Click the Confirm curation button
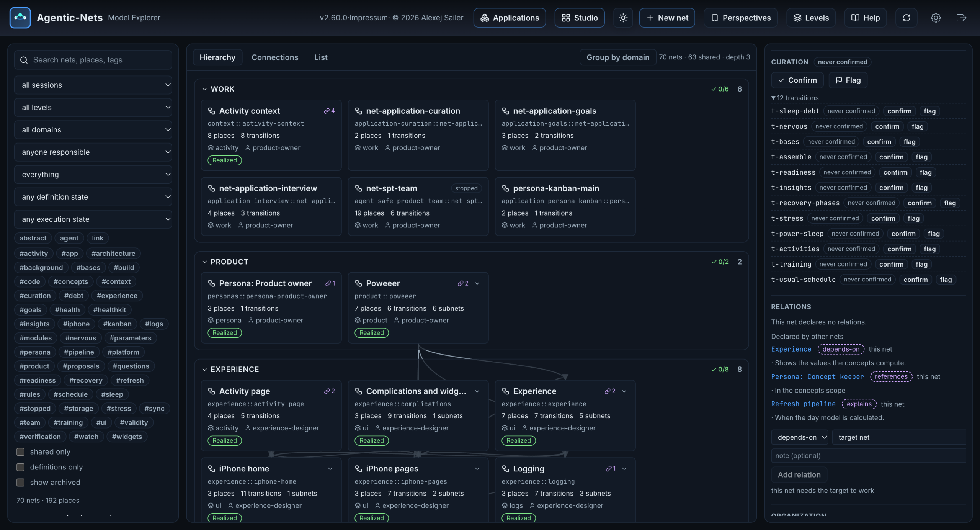Viewport: 980px width, 530px height. [797, 80]
